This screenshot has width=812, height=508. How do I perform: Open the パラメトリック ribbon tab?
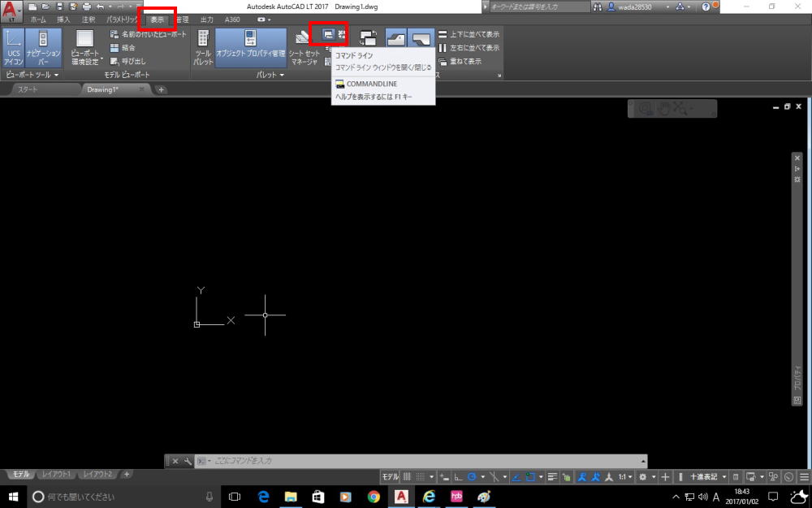pos(123,20)
